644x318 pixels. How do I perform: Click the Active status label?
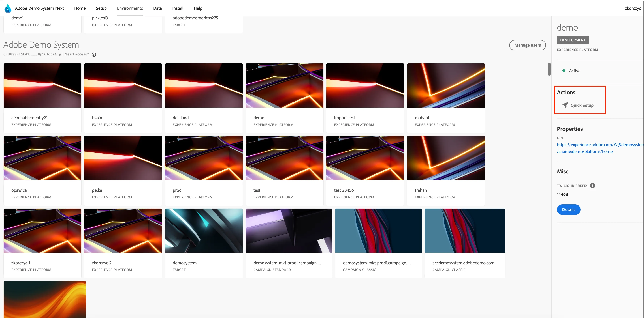[x=575, y=71]
